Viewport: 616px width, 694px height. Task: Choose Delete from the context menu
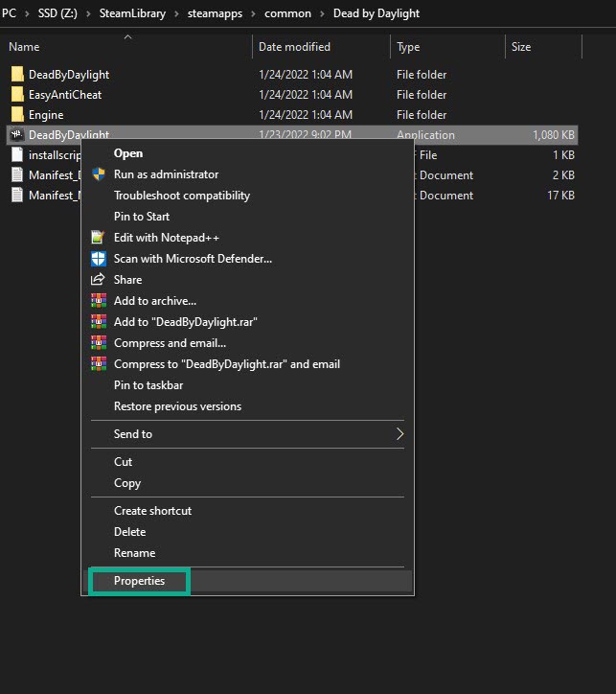(129, 532)
